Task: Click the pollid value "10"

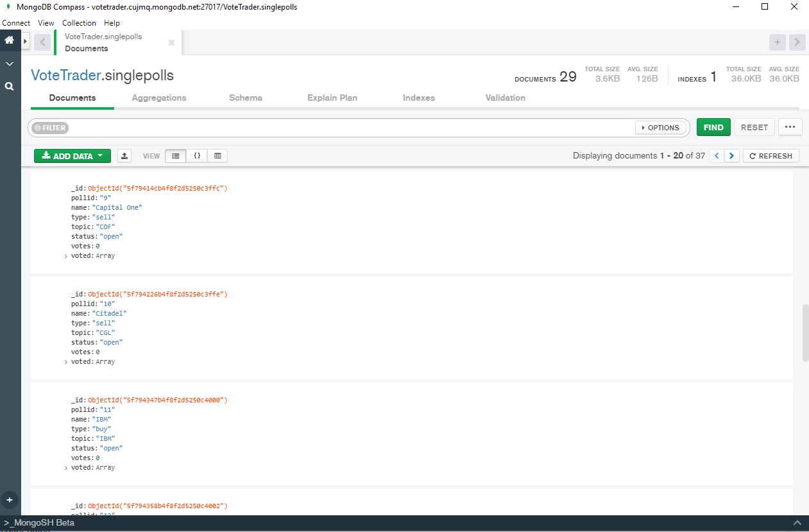Action: tap(107, 304)
